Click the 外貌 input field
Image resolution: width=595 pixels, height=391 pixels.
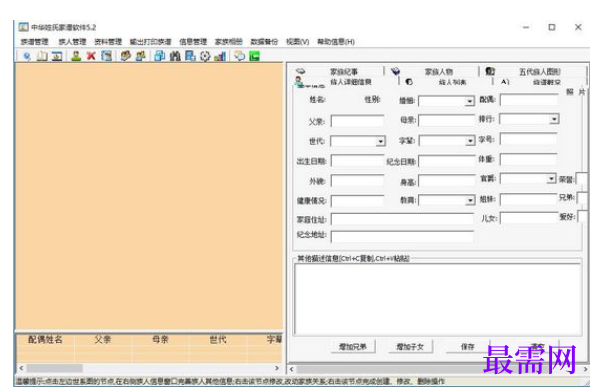357,181
